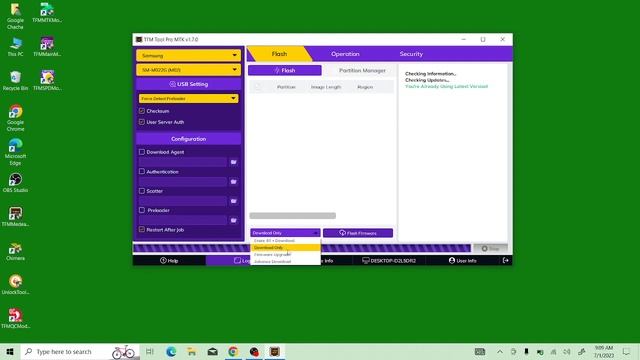Toggle the User Server Auth checkbox

(142, 122)
